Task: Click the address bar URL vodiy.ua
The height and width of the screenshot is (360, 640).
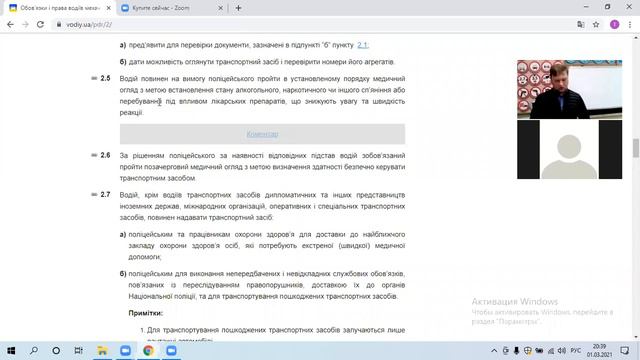Action: (x=89, y=24)
